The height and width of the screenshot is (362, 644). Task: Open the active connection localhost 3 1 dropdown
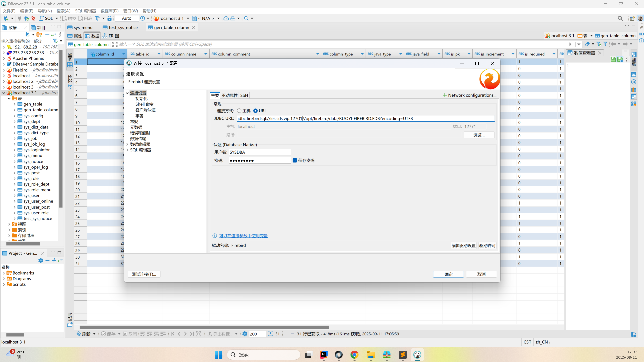[x=188, y=18]
